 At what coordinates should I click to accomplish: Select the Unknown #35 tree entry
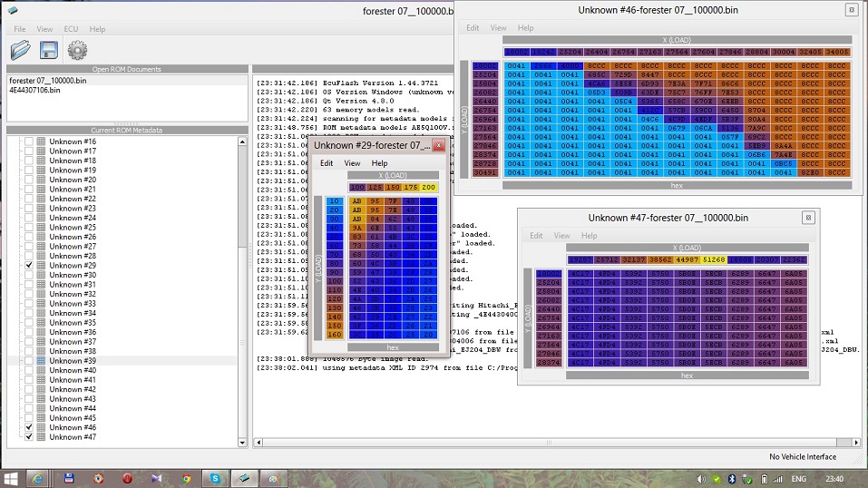click(72, 322)
